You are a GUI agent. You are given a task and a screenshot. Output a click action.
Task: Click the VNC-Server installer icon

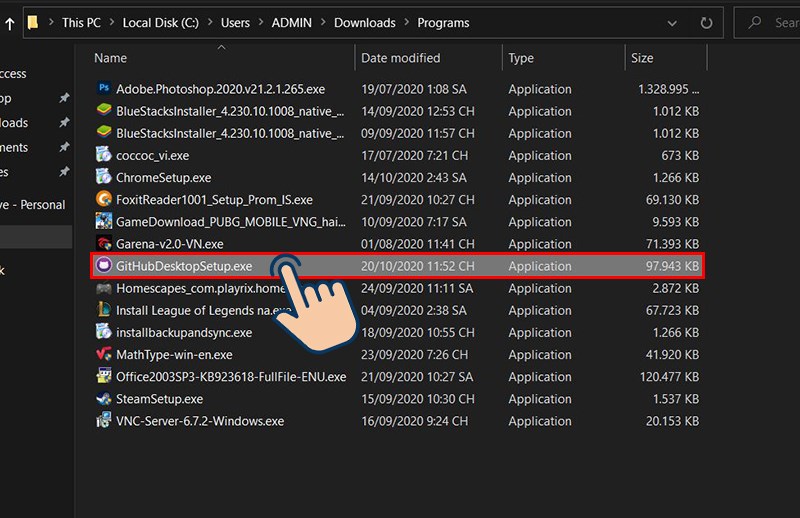click(104, 421)
